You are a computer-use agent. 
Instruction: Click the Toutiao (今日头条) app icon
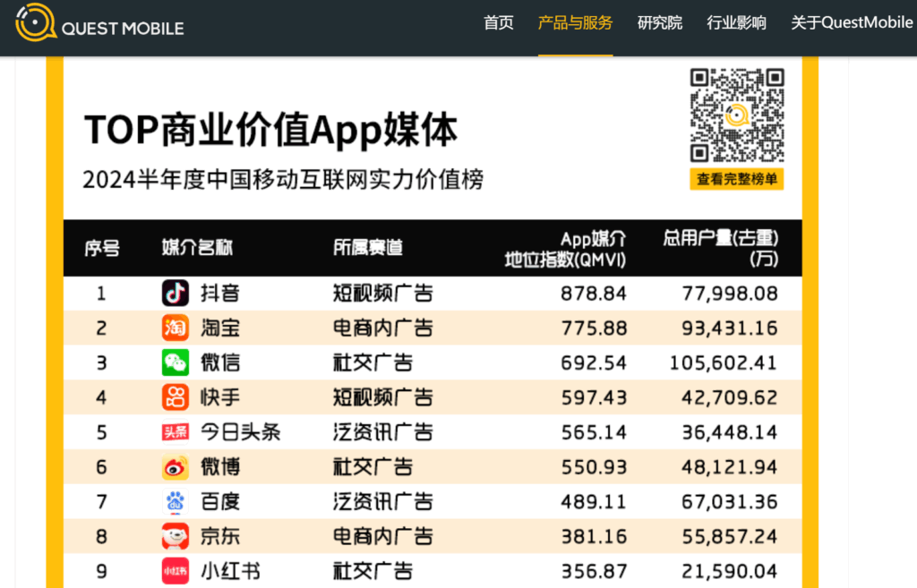[176, 432]
